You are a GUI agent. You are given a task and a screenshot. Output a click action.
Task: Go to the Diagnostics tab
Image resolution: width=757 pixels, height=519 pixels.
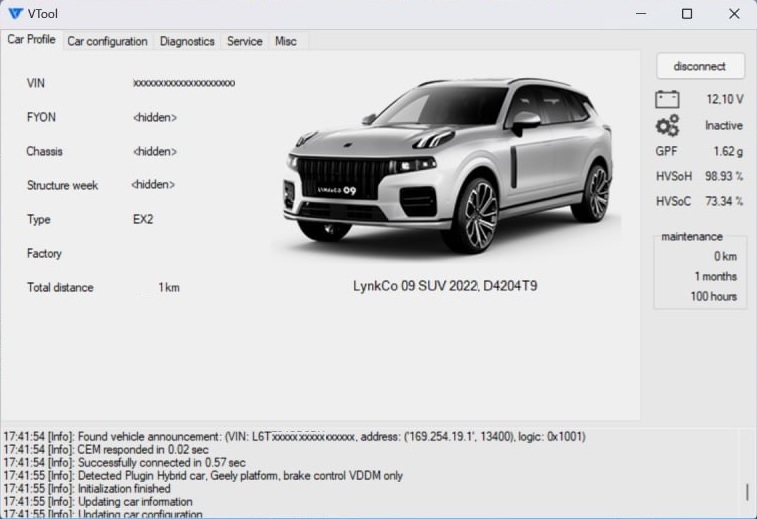click(187, 41)
